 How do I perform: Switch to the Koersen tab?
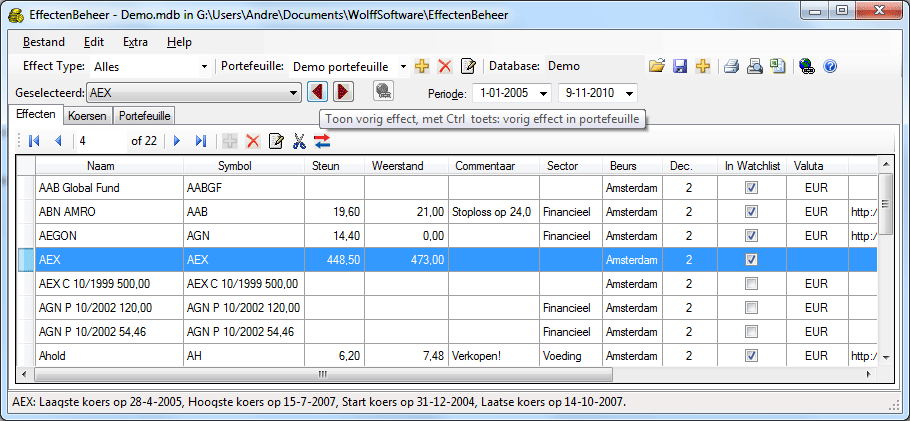(89, 115)
